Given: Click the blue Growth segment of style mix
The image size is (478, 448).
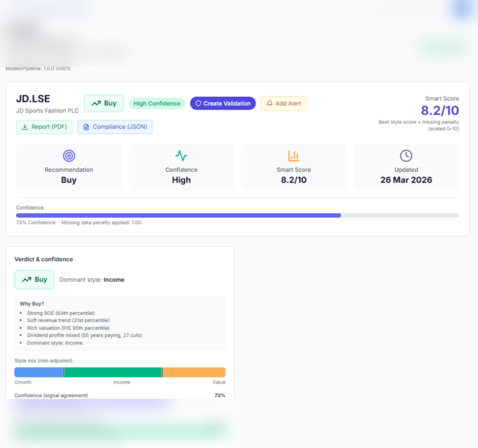Looking at the screenshot, I should point(39,372).
